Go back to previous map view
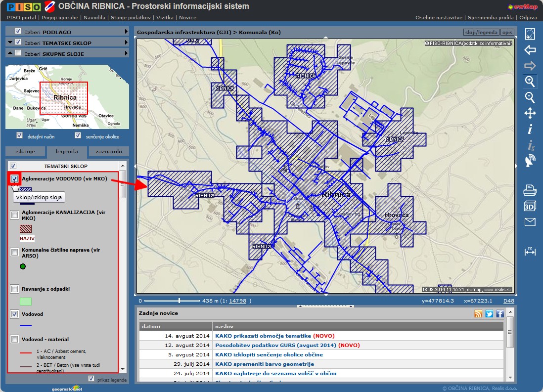This screenshot has width=543, height=392. click(530, 50)
